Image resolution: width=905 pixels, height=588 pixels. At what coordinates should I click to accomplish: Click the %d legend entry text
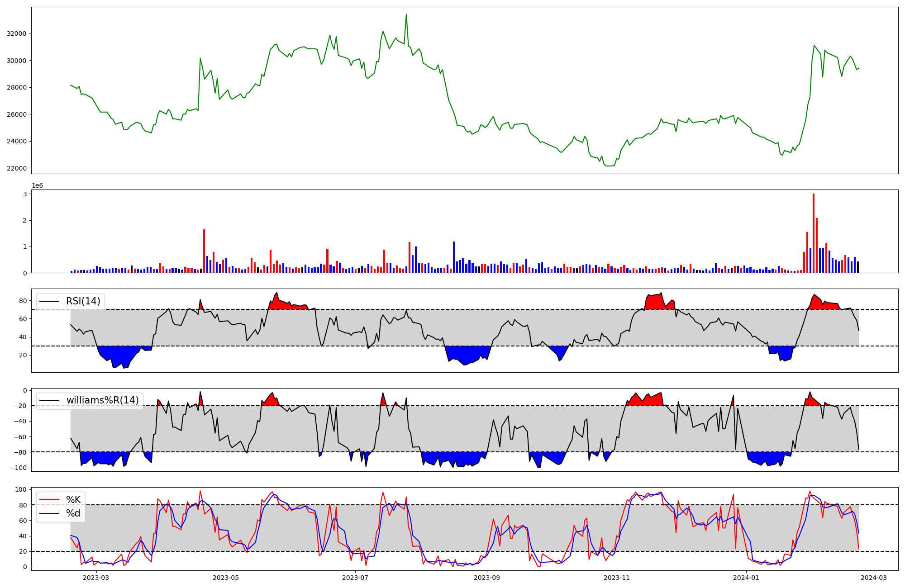[73, 513]
